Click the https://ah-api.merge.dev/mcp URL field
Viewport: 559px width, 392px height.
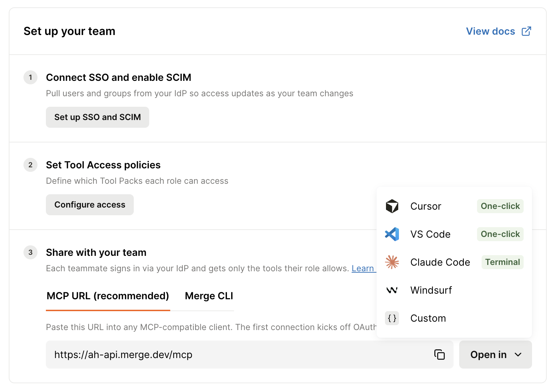249,355
